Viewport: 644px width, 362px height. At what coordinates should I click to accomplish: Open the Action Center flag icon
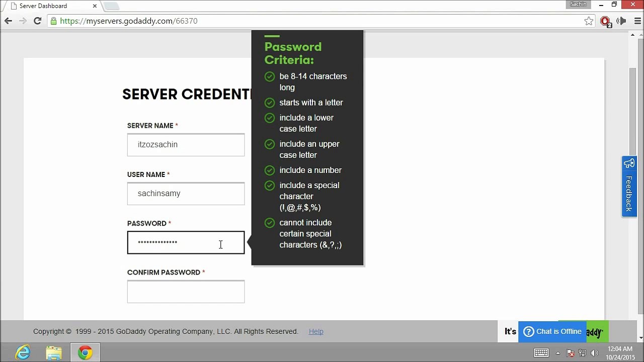pos(571,353)
